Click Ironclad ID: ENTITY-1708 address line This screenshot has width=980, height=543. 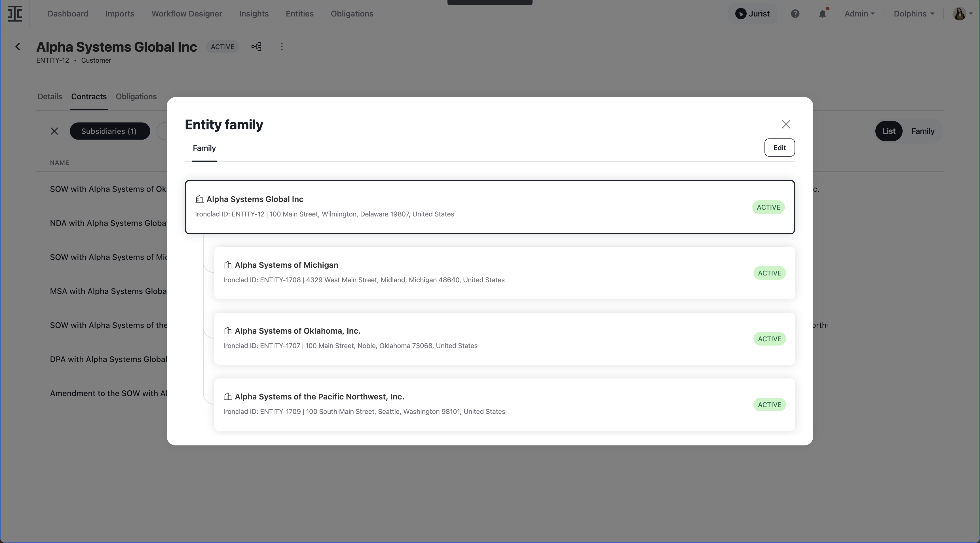pyautogui.click(x=364, y=280)
